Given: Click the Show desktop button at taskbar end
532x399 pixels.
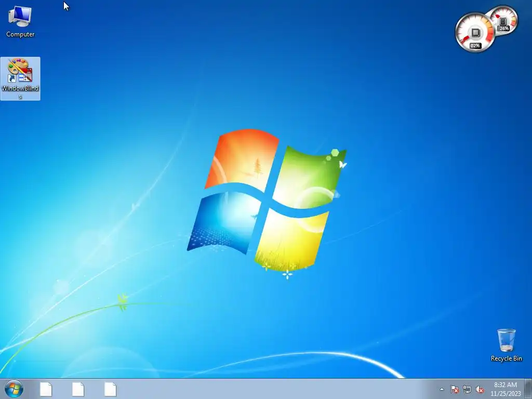Looking at the screenshot, I should [x=528, y=389].
